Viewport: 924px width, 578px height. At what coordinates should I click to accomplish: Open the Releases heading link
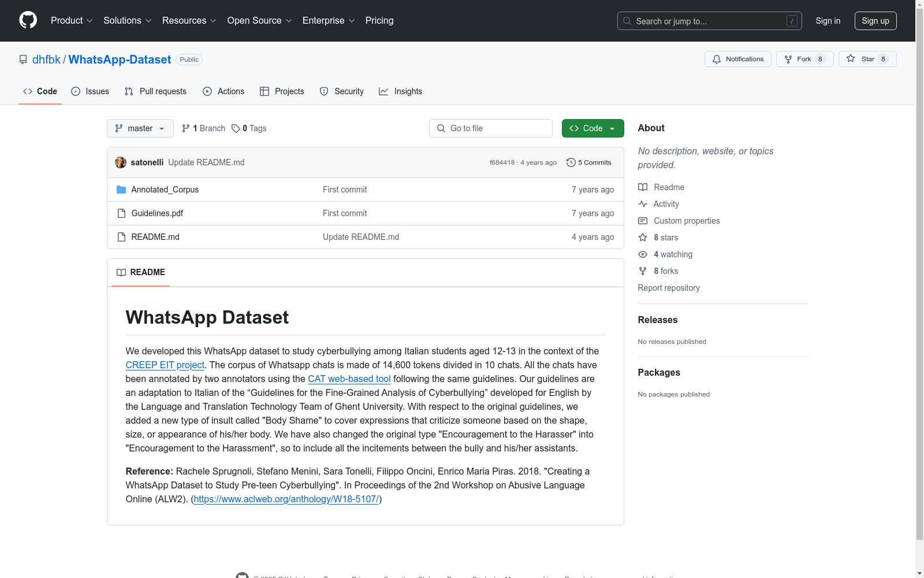click(x=658, y=320)
